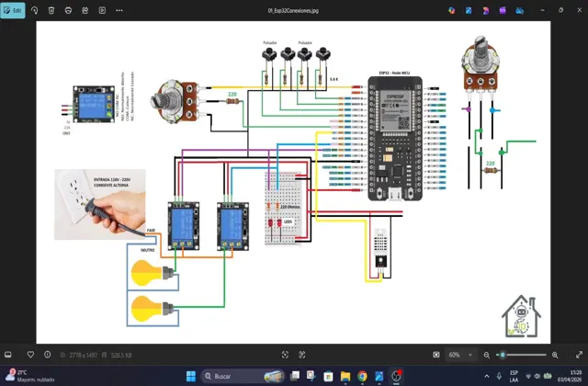This screenshot has width=588, height=386.
Task: Open the Windows Start menu
Action: point(191,376)
